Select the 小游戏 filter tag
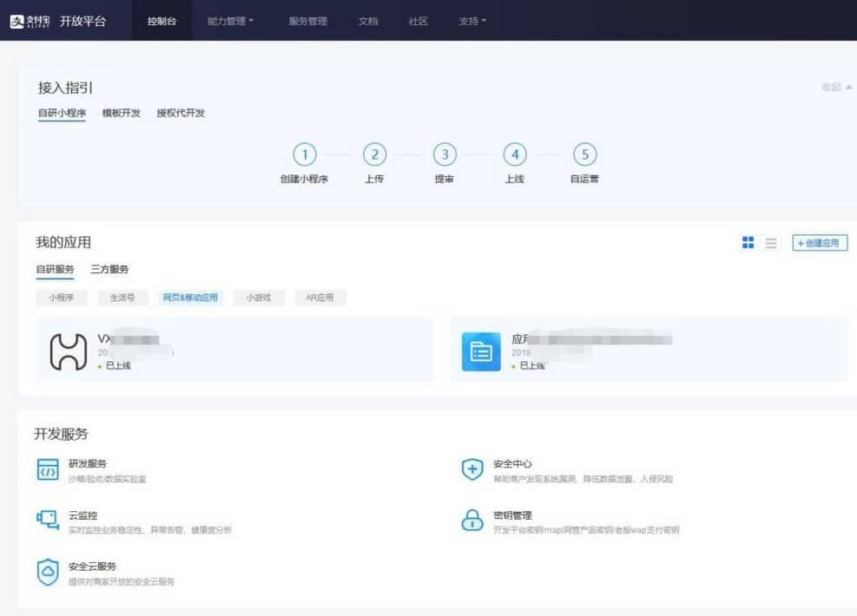Viewport: 857px width, 616px height. pos(258,298)
